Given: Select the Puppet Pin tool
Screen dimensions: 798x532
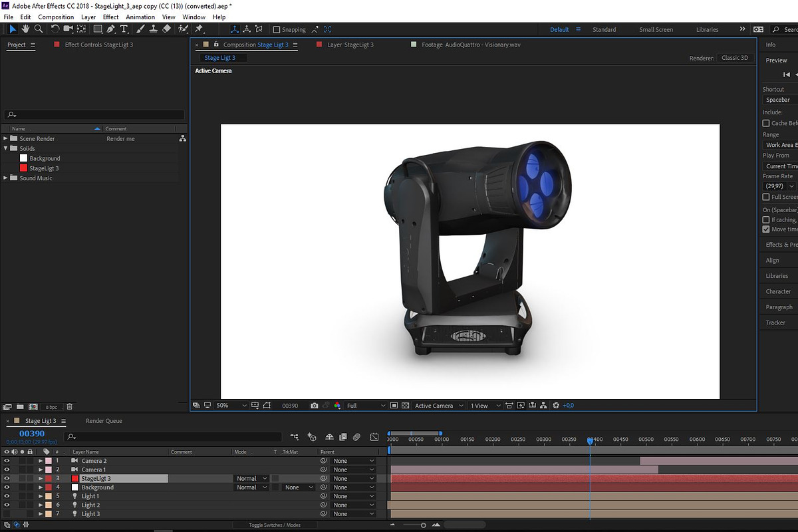Looking at the screenshot, I should pos(199,29).
